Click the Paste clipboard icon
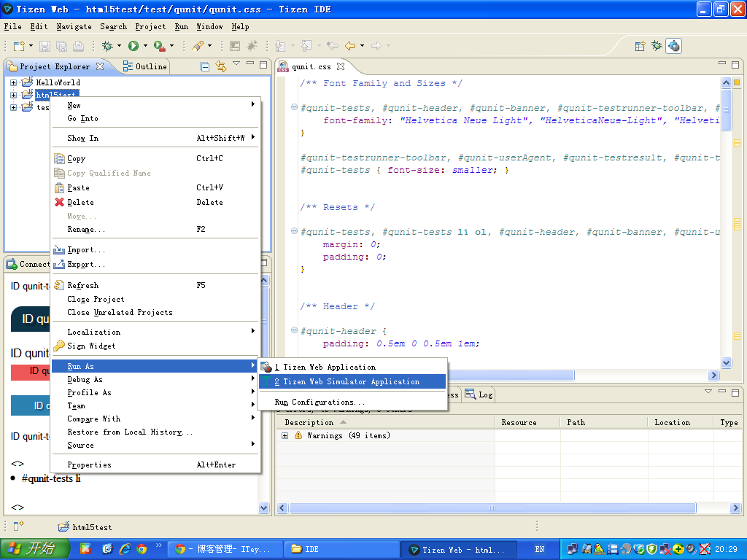This screenshot has height=560, width=747. [x=60, y=187]
